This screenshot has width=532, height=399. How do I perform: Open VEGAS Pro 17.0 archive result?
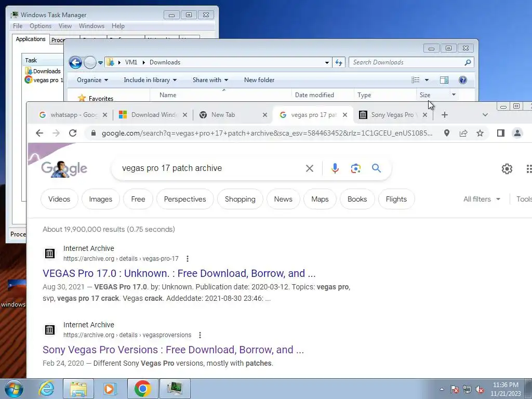[x=179, y=273]
